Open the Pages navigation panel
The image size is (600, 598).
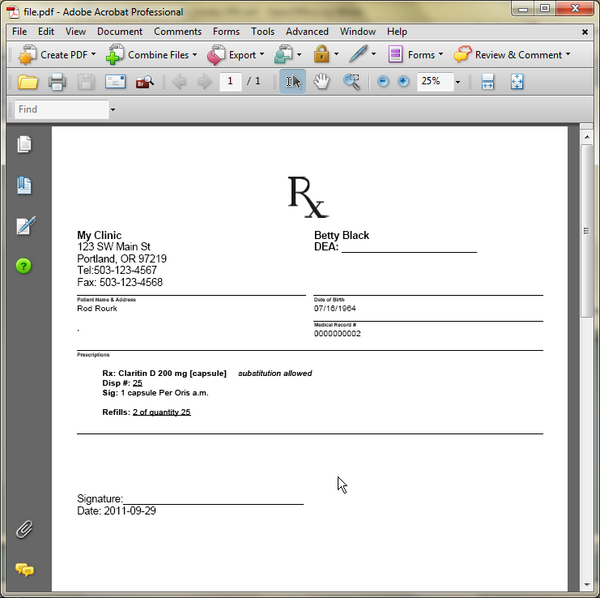pos(24,145)
